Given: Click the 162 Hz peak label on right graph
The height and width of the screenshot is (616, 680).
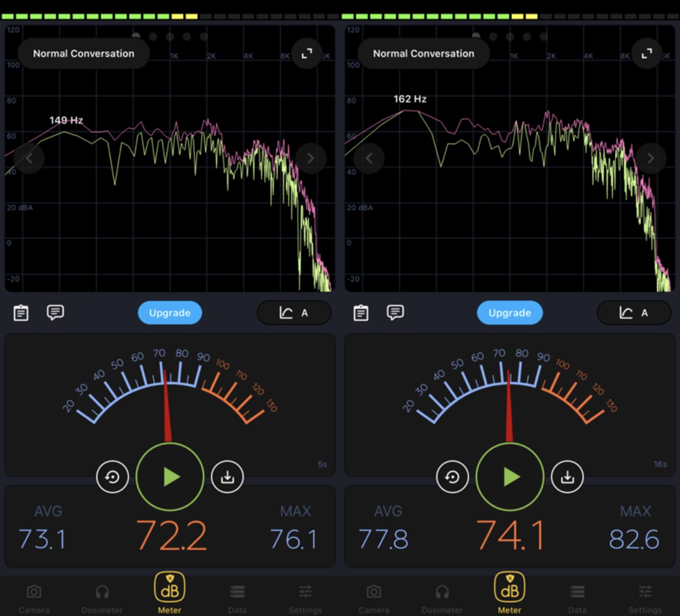Looking at the screenshot, I should pos(410,99).
